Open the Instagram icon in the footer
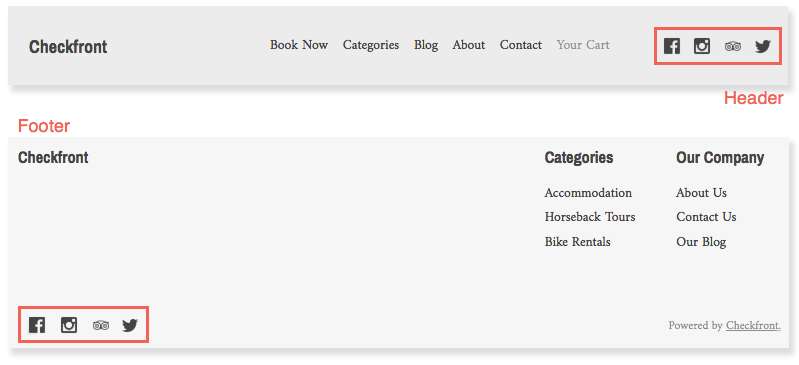The width and height of the screenshot is (799, 365). click(69, 325)
